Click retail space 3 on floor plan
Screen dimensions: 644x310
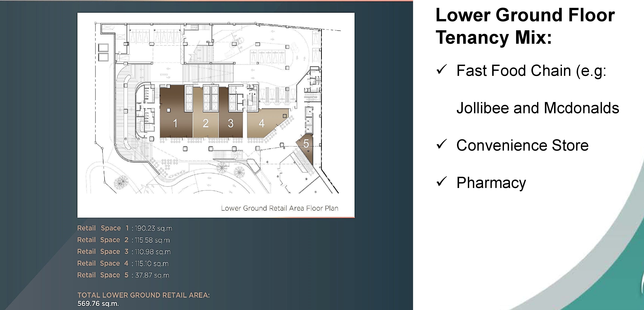tap(231, 124)
